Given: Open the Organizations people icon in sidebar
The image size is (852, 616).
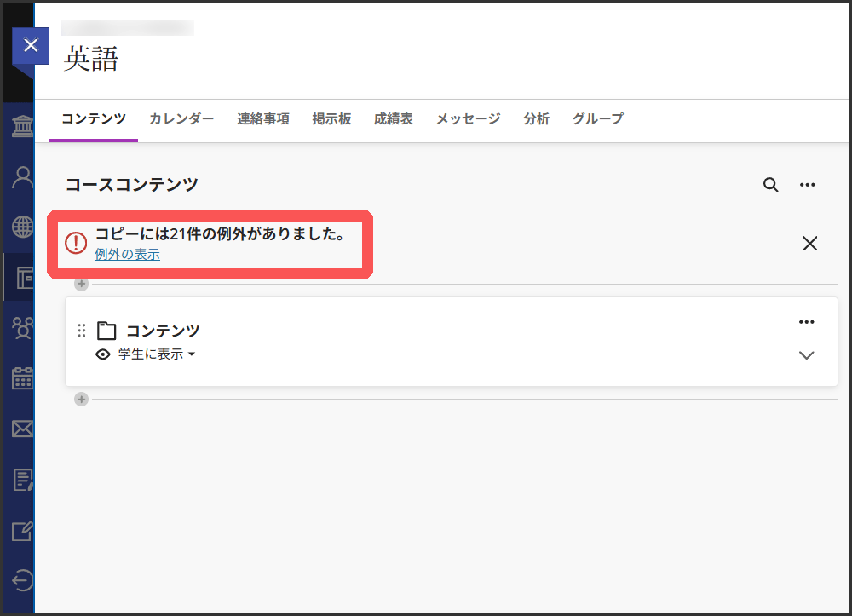Looking at the screenshot, I should (21, 328).
